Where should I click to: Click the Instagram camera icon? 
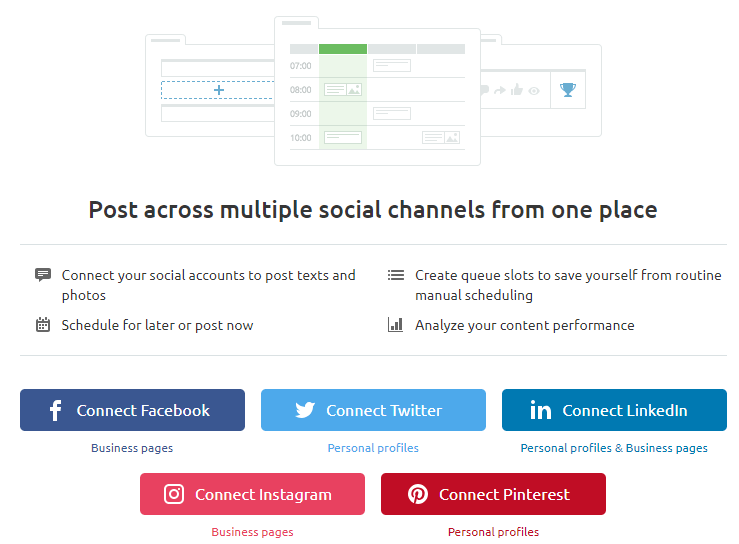pyautogui.click(x=174, y=494)
